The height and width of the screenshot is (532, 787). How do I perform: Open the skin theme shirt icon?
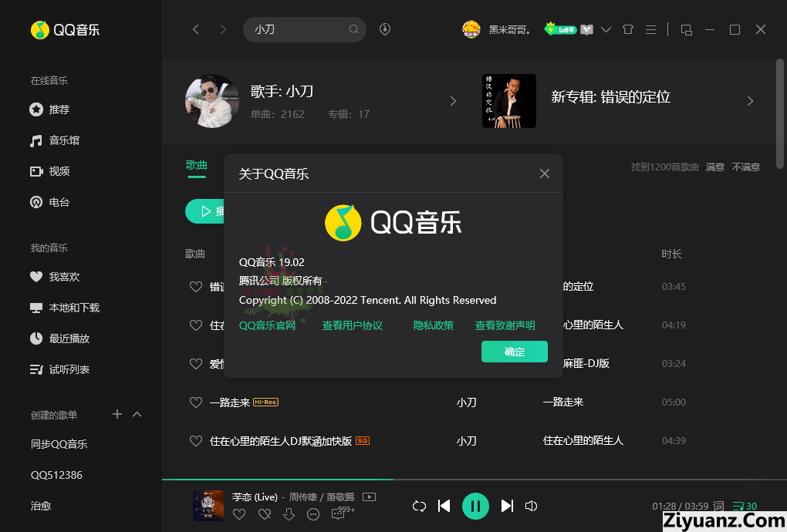628,29
